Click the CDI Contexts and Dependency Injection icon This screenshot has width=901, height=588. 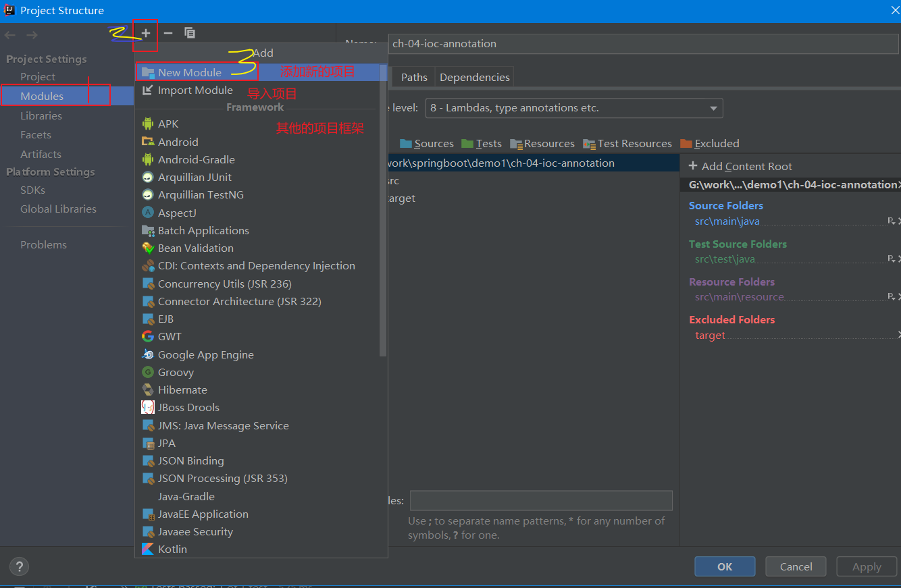148,265
